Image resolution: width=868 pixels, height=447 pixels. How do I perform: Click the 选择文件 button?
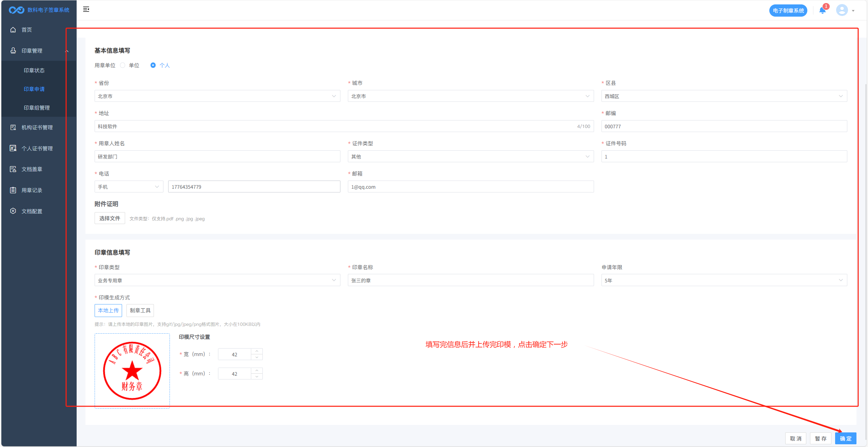(110, 218)
